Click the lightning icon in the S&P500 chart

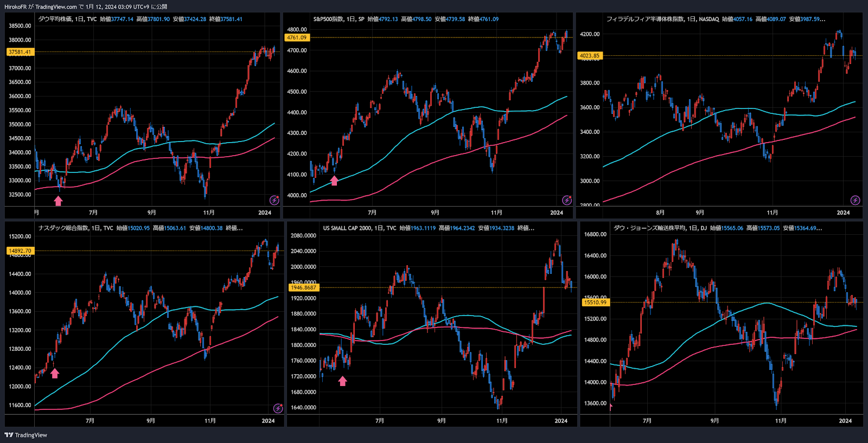(x=567, y=200)
